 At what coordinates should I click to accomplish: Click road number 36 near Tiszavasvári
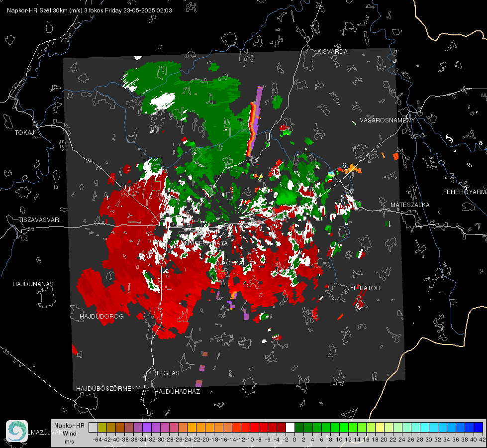pyautogui.click(x=31, y=228)
